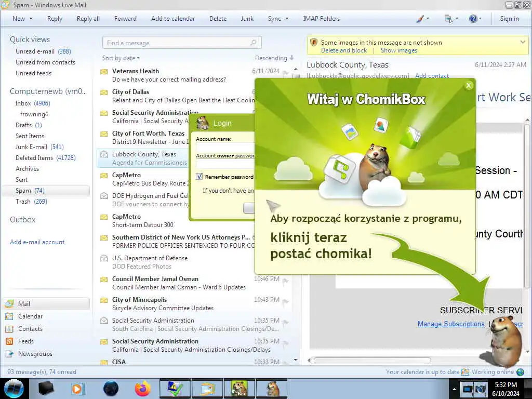
Task: Launch Firefox from the taskbar
Action: click(143, 389)
